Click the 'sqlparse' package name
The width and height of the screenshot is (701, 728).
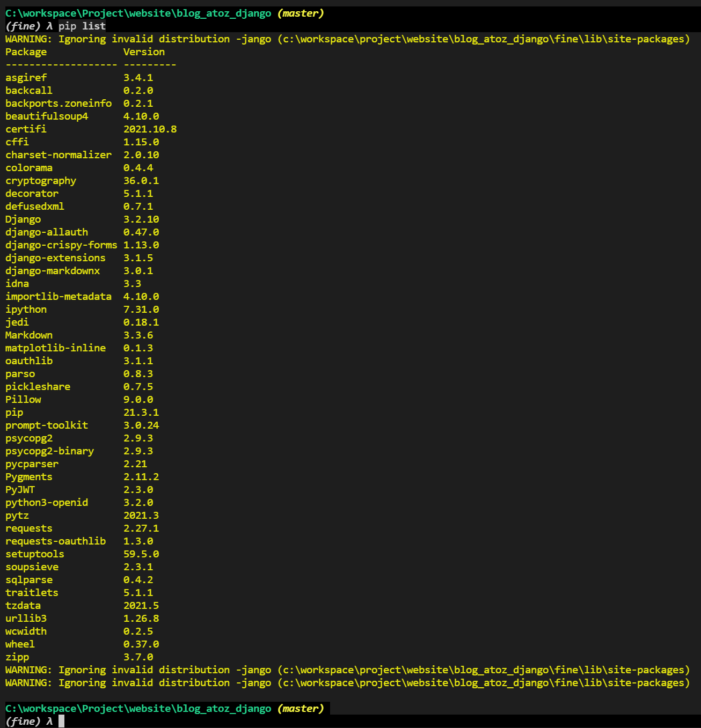tap(29, 580)
